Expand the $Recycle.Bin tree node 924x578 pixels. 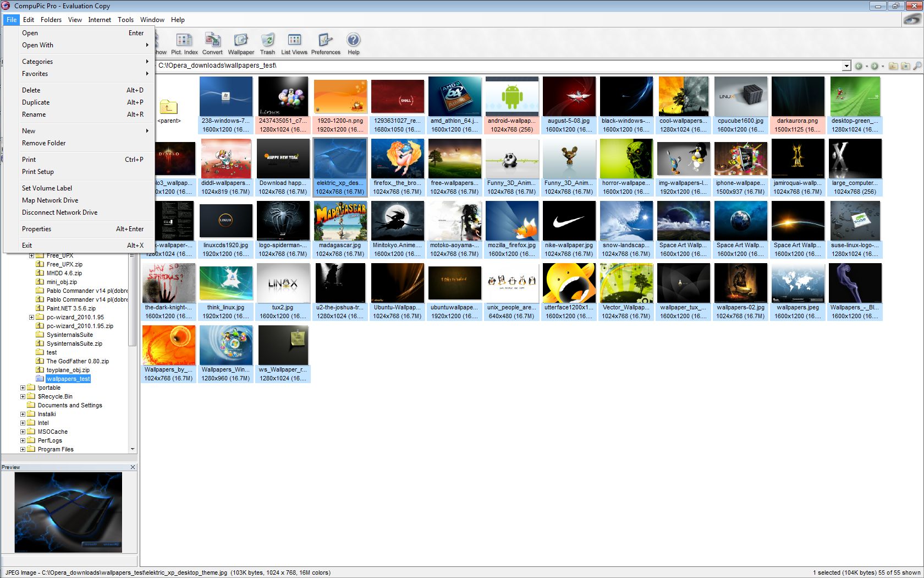tap(23, 396)
